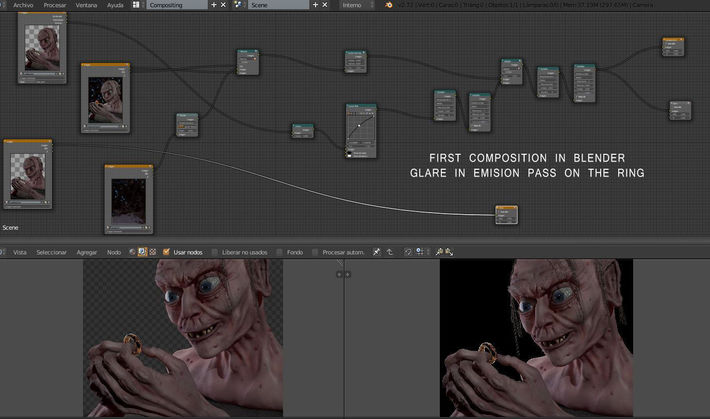This screenshot has height=419, width=710.
Task: Add a new screen layout with plus button
Action: (x=213, y=5)
